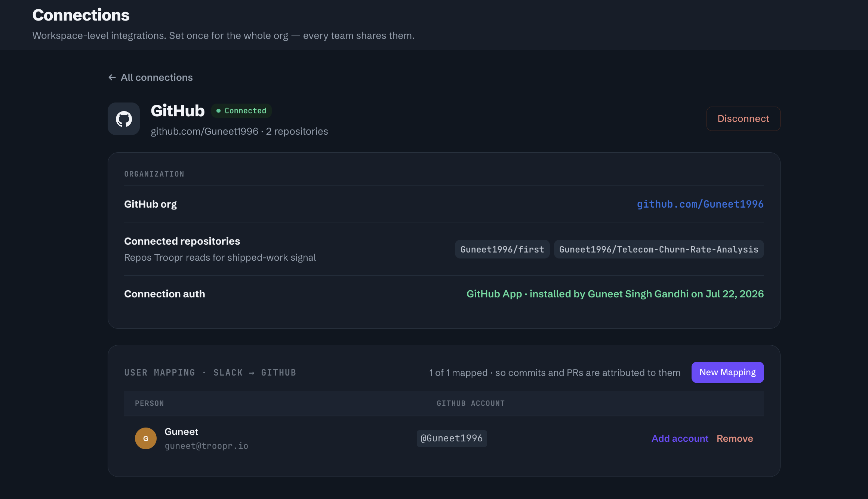Screen dimensions: 868x499
Task: Click the back arrow beside All connections
Action: 112,77
